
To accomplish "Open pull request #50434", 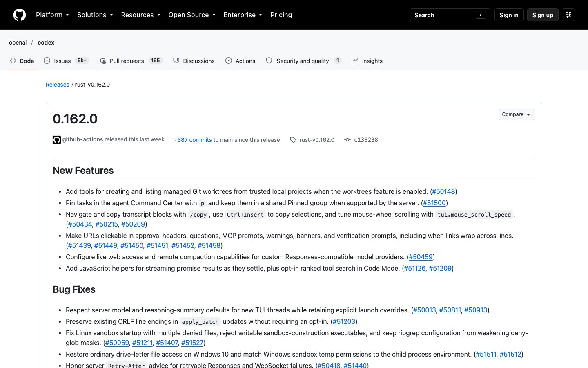I will [80, 224].
